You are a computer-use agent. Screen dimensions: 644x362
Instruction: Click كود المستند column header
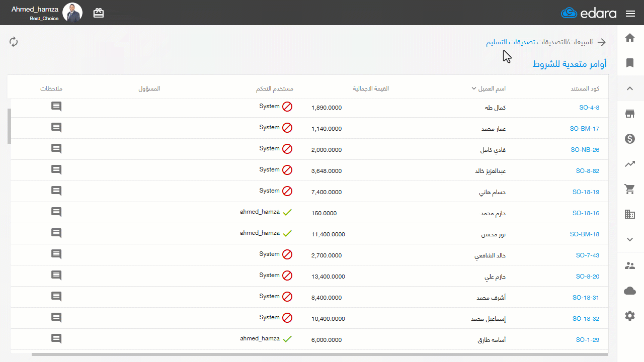tap(585, 88)
